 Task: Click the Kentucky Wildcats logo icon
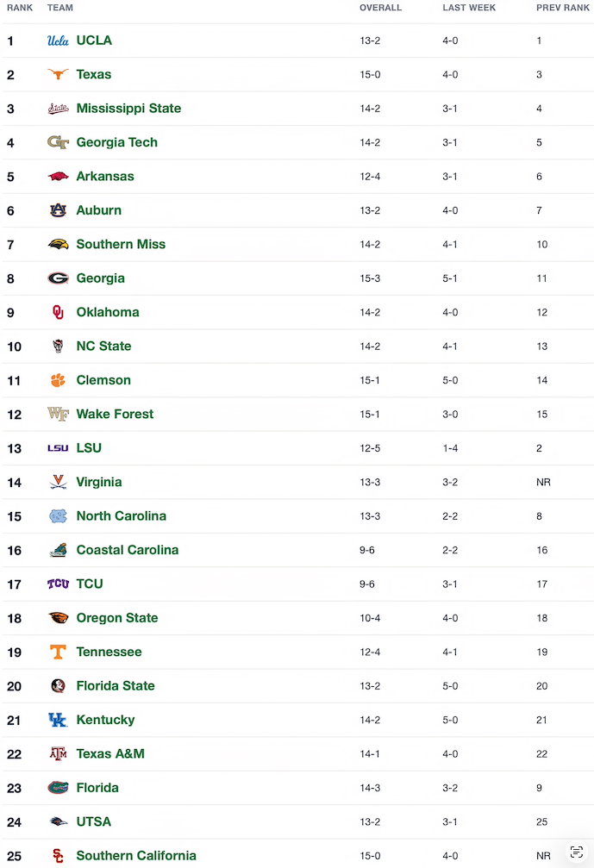coord(58,720)
